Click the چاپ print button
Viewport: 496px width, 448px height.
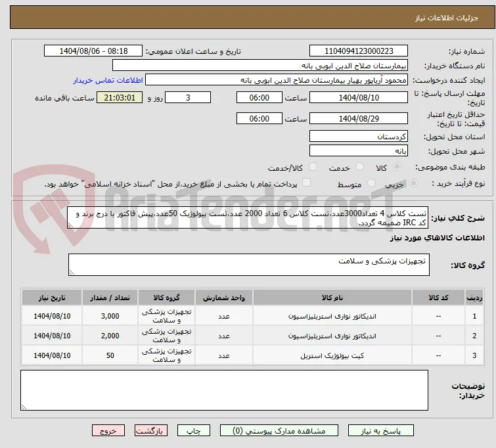pos(194,431)
